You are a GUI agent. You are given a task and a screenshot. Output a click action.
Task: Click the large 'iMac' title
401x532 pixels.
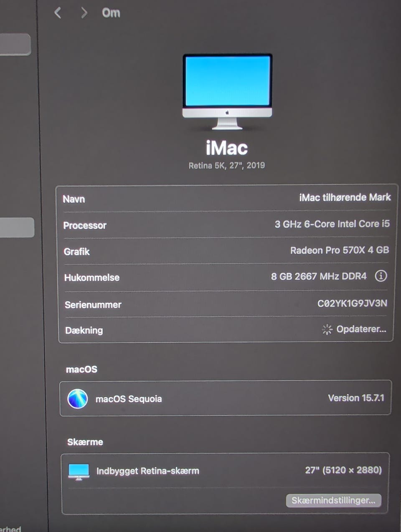[x=227, y=148]
